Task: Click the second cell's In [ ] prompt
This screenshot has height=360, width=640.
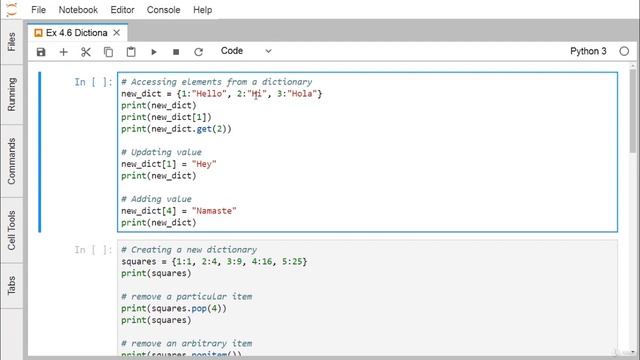Action: tap(93, 250)
